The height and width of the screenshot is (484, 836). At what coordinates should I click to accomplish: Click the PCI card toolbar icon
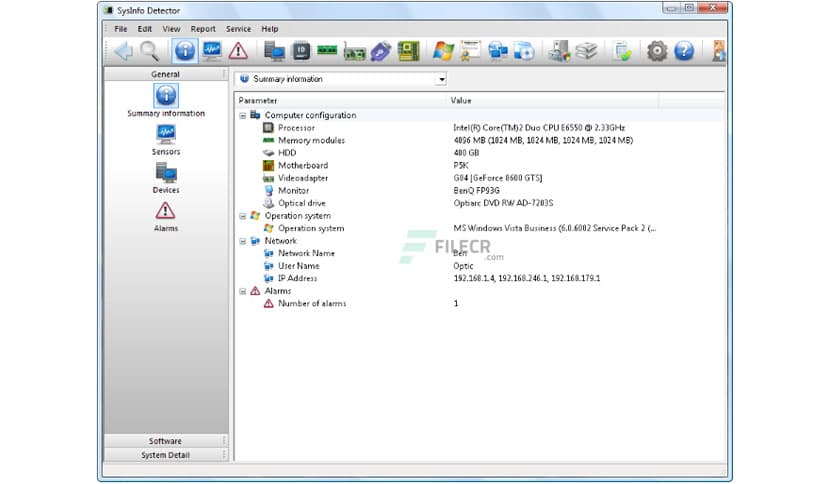[x=354, y=52]
